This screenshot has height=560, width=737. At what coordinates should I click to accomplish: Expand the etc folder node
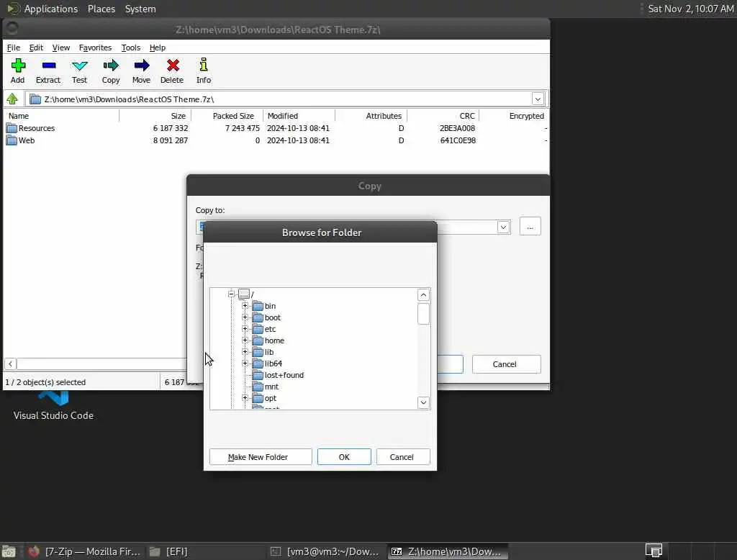pyautogui.click(x=245, y=329)
